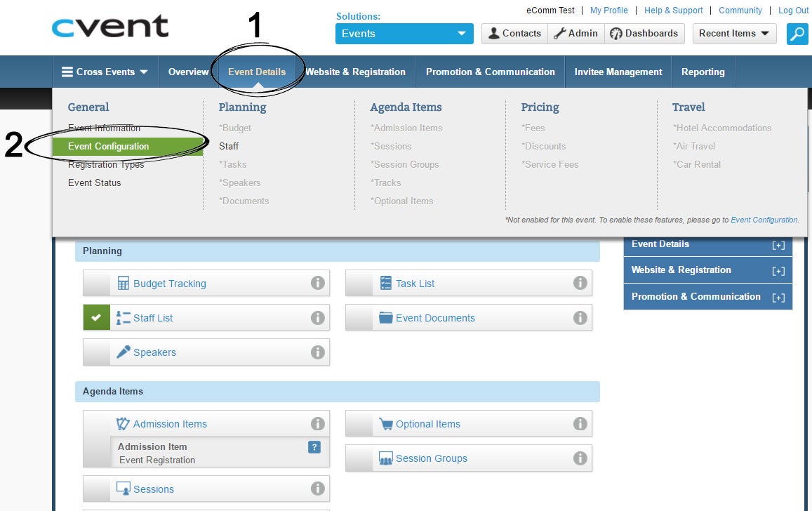Open the Solutions Events dropdown

click(404, 34)
